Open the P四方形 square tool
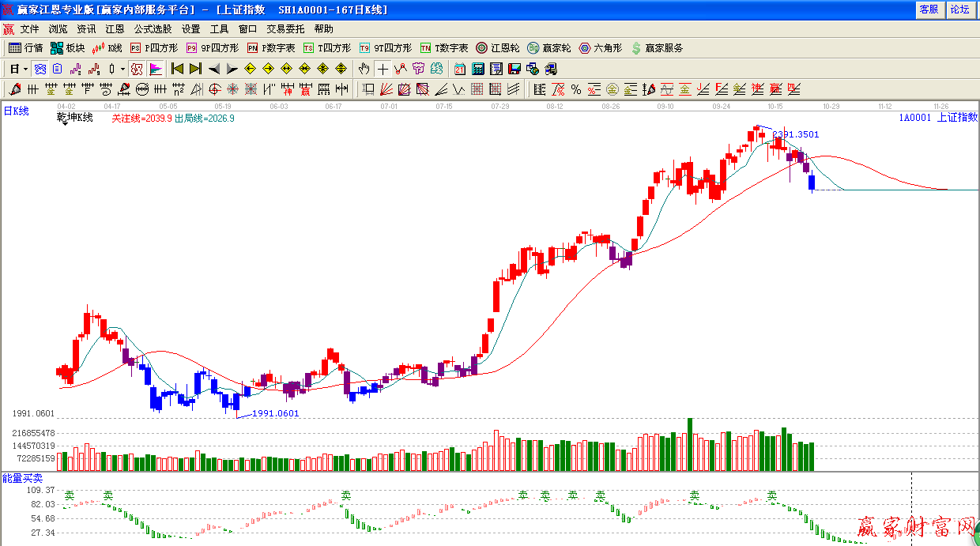980x546 pixels. point(153,48)
